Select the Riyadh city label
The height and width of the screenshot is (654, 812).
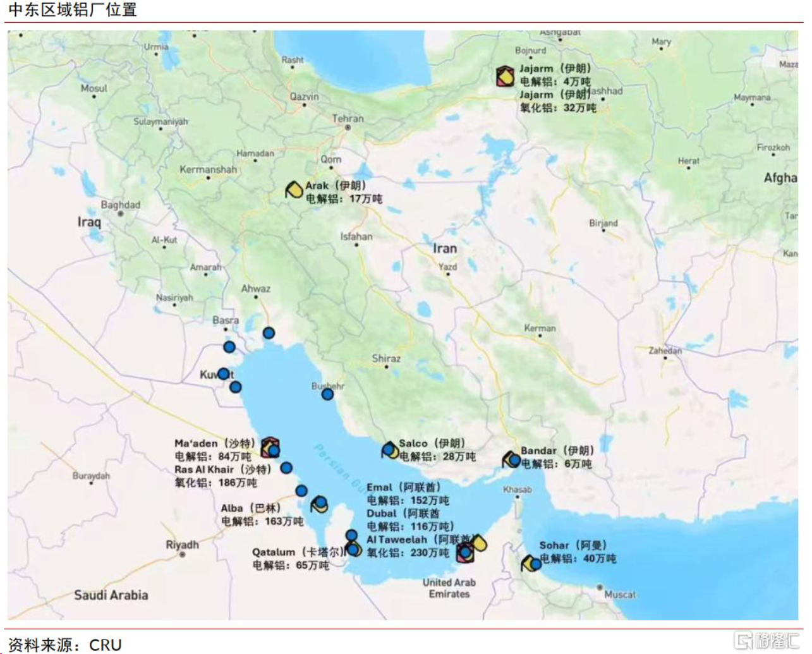point(182,545)
